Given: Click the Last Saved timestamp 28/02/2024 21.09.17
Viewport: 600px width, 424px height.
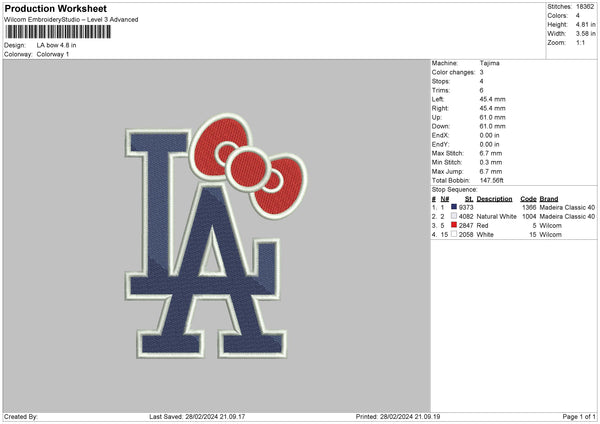Looking at the screenshot, I should coord(215,417).
